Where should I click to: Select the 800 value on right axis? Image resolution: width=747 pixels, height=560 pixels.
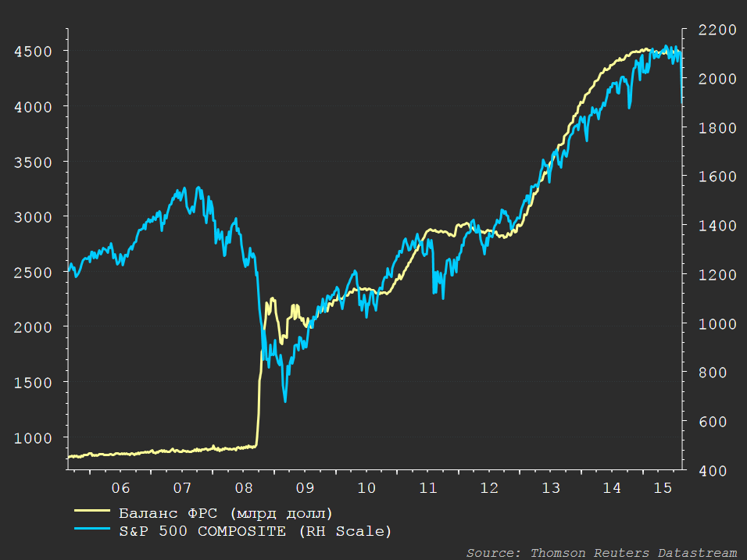click(712, 373)
